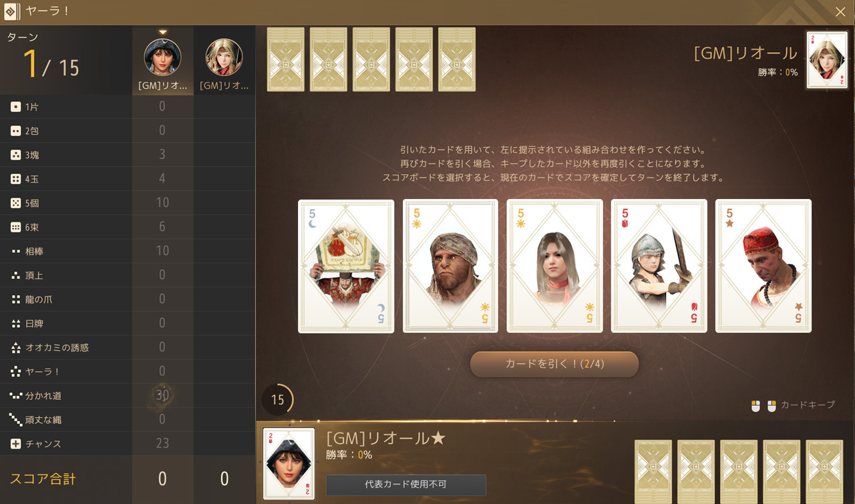855x504 pixels.
Task: Click the 15 second turn timer ring
Action: (x=278, y=400)
